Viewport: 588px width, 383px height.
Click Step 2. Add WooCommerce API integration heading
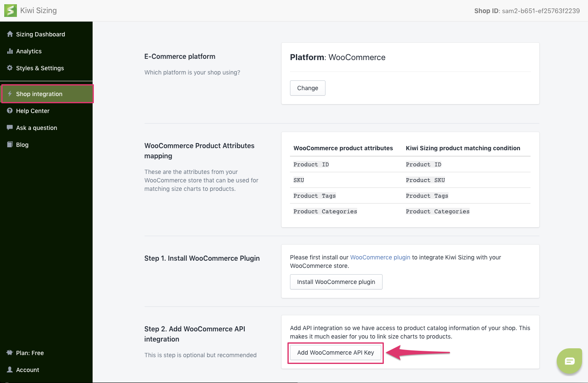tap(195, 334)
